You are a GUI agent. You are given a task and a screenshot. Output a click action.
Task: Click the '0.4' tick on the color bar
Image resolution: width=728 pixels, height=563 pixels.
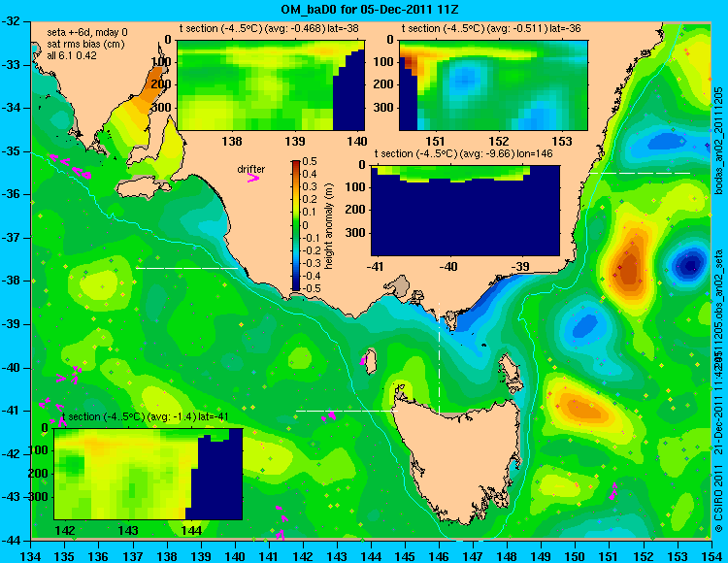310,174
